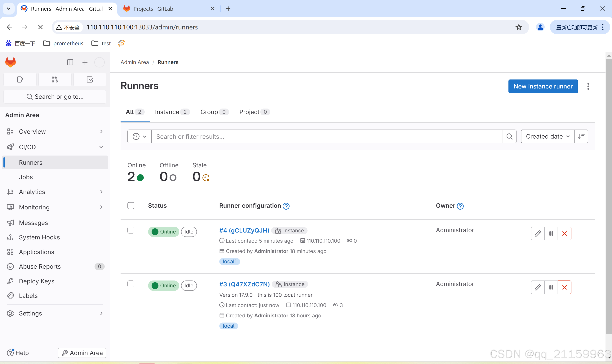Open the recent search history dropdown
Image resolution: width=612 pixels, height=364 pixels.
[139, 136]
